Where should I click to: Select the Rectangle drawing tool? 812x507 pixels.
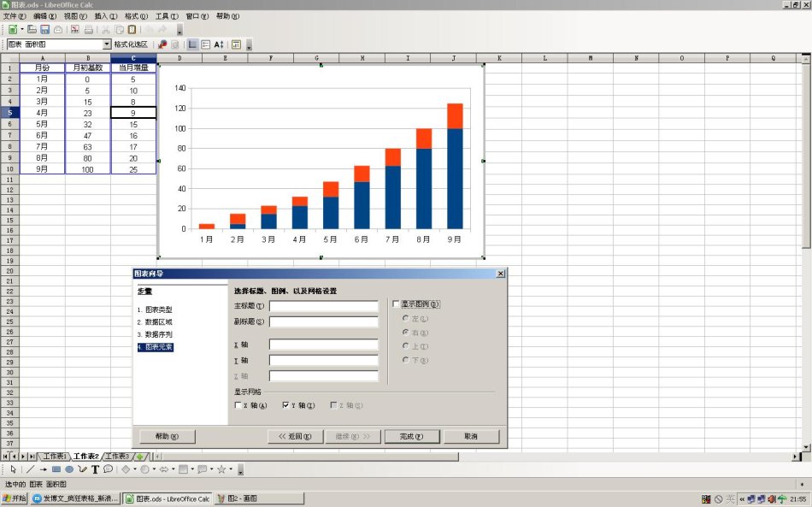[x=56, y=469]
